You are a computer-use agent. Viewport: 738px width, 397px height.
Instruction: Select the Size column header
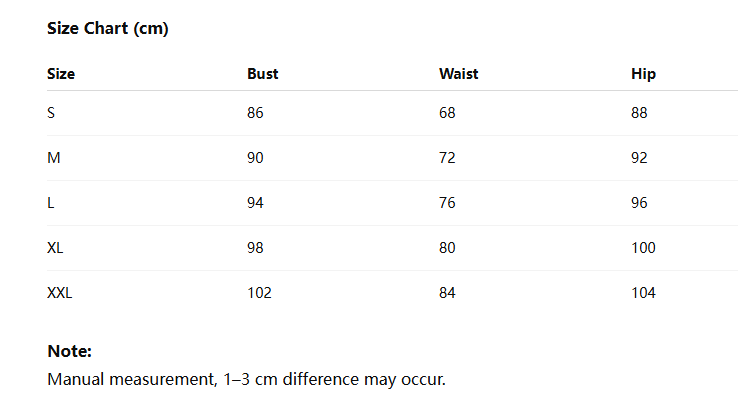click(61, 74)
